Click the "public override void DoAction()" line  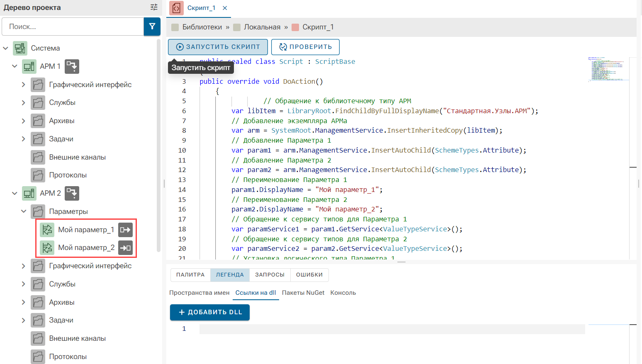[261, 81]
